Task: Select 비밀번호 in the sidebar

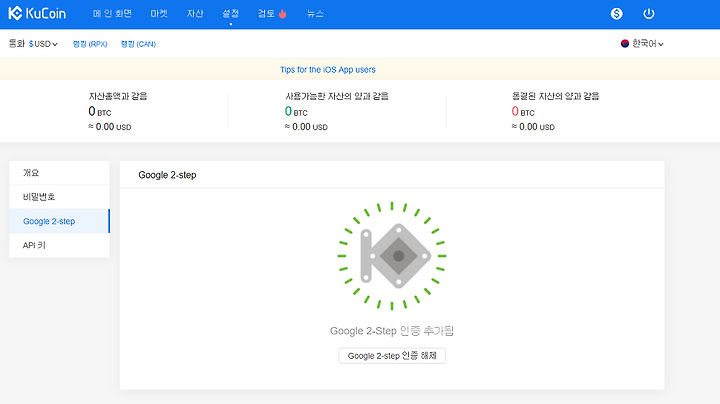Action: click(x=59, y=197)
